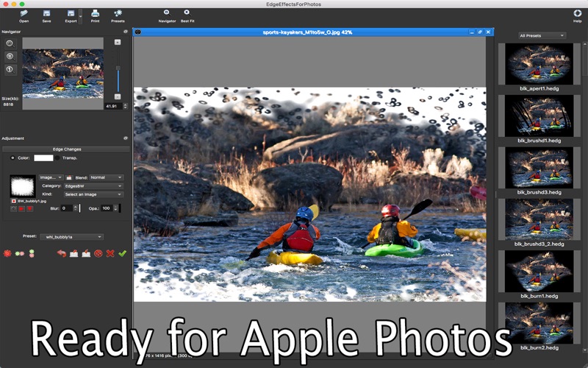Screen dimensions: 588x368
Task: Click the Opa. value field showing 100
Action: coord(107,208)
